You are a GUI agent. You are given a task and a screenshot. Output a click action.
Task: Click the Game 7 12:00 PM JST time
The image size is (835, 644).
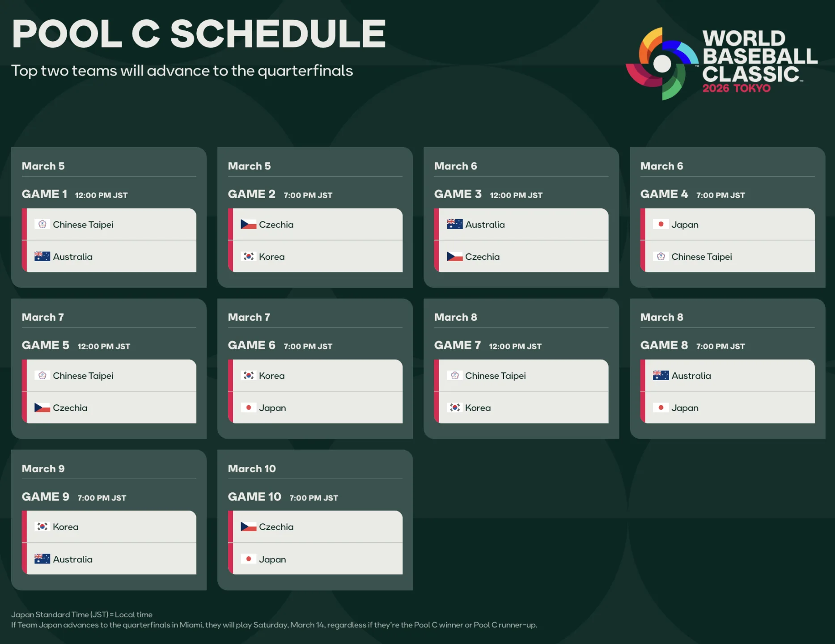point(515,346)
